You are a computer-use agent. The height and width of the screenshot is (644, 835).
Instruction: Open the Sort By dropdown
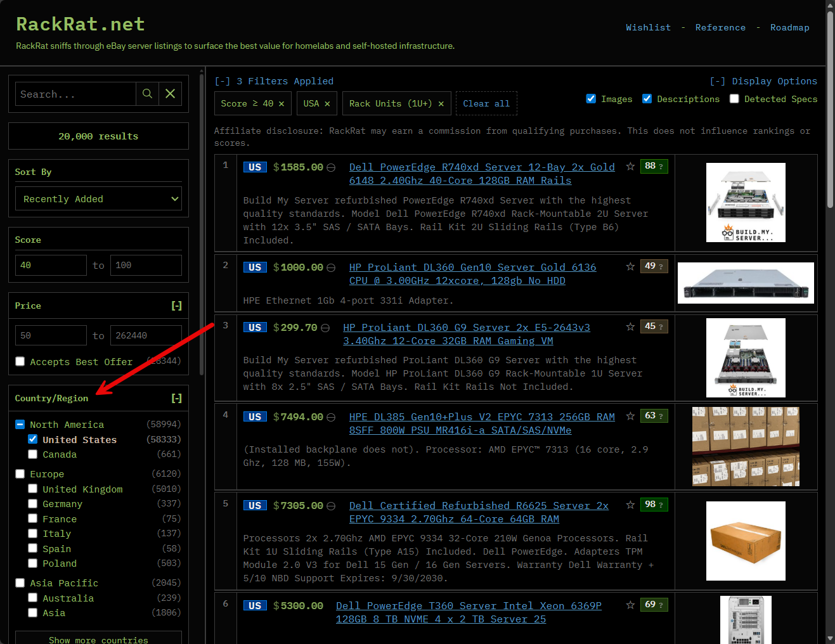[98, 198]
